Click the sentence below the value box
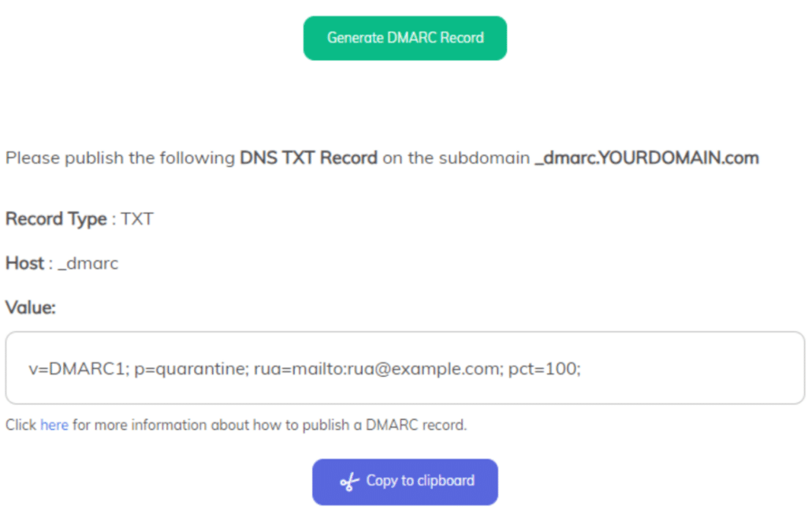Screen dimensions: 812x510 (235, 425)
